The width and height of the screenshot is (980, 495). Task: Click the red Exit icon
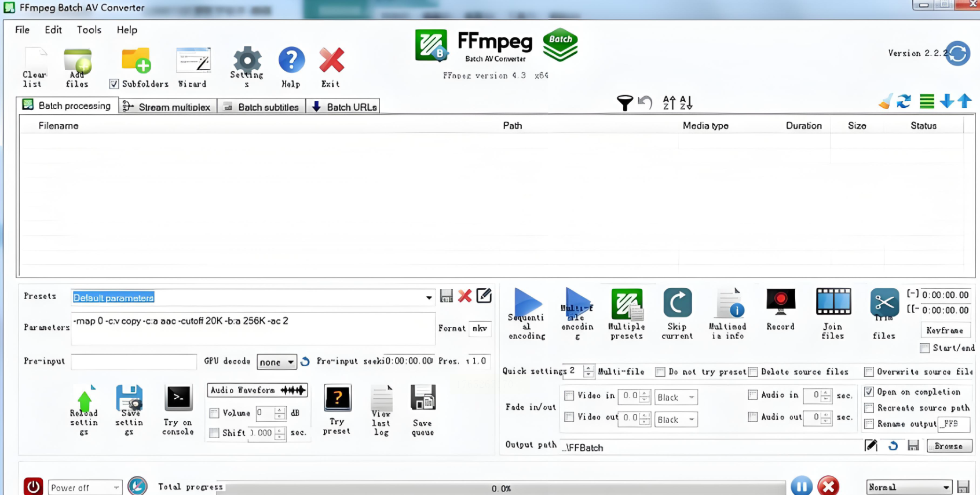point(331,60)
